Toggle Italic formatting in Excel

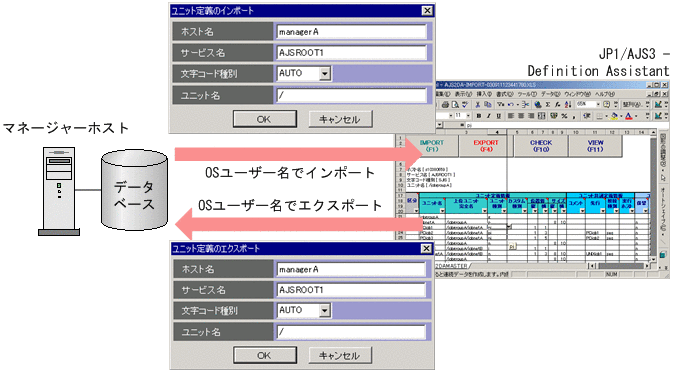489,116
